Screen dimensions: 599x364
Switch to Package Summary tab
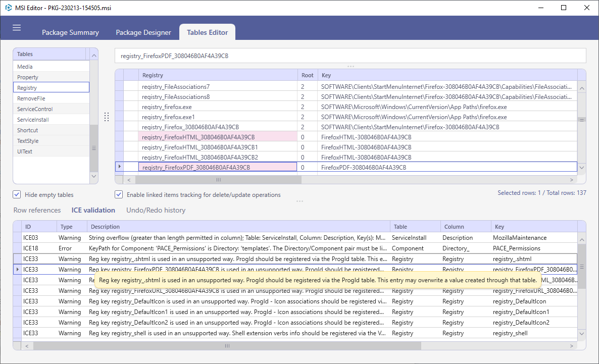(x=70, y=32)
